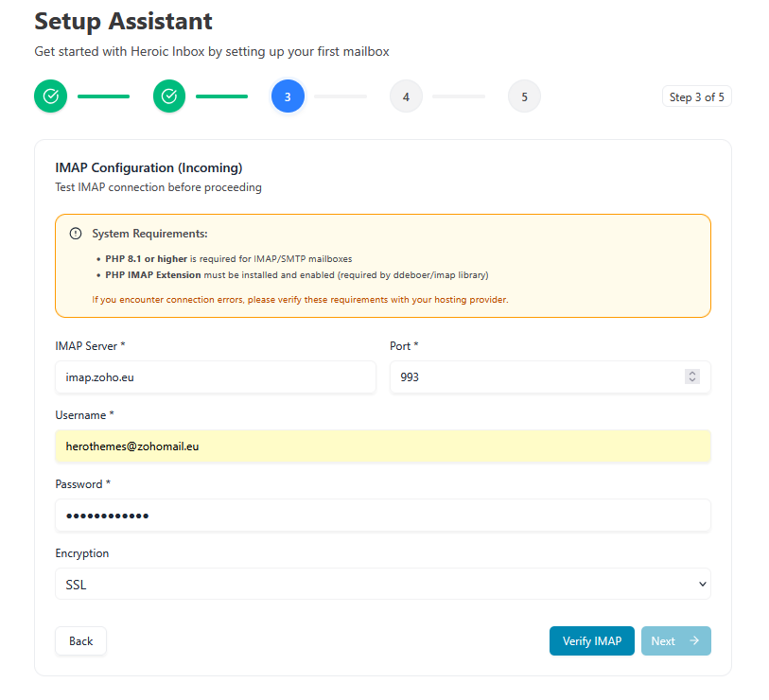
Task: Increase the Port value with up arrow
Action: [692, 373]
